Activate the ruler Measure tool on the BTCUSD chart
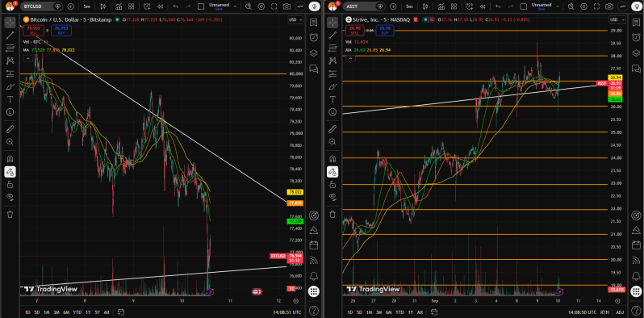The width and height of the screenshot is (644, 318). [x=10, y=129]
